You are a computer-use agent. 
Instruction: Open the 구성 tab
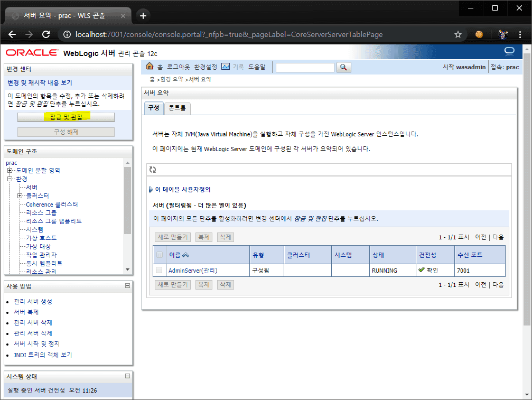[154, 108]
